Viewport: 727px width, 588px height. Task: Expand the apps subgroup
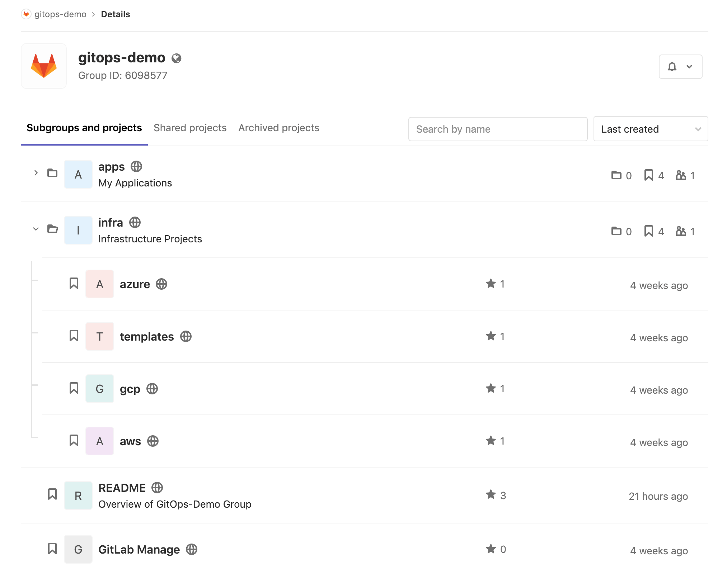pos(36,173)
